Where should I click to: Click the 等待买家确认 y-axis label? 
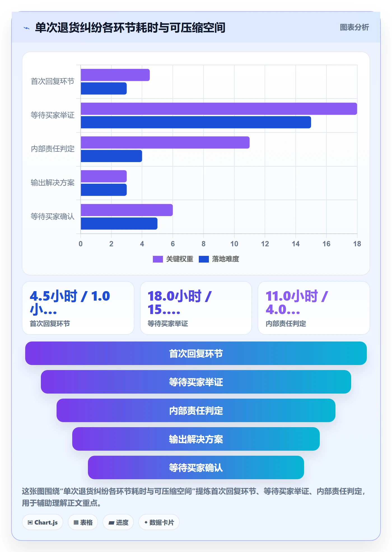[53, 216]
